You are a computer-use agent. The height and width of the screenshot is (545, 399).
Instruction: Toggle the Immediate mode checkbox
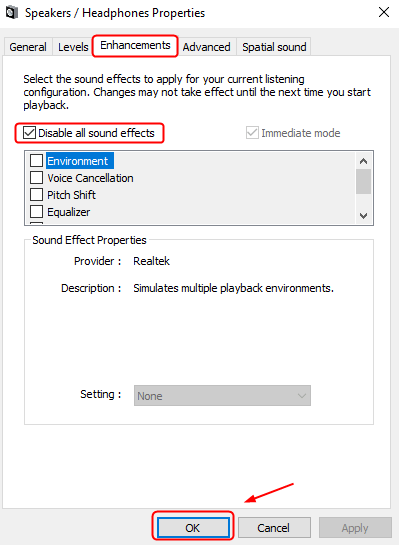point(252,133)
